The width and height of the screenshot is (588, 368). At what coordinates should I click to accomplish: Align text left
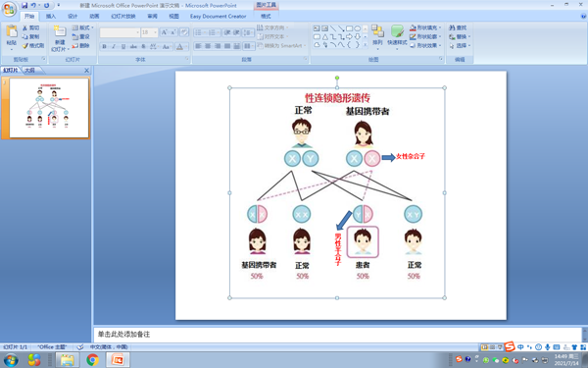(x=198, y=46)
